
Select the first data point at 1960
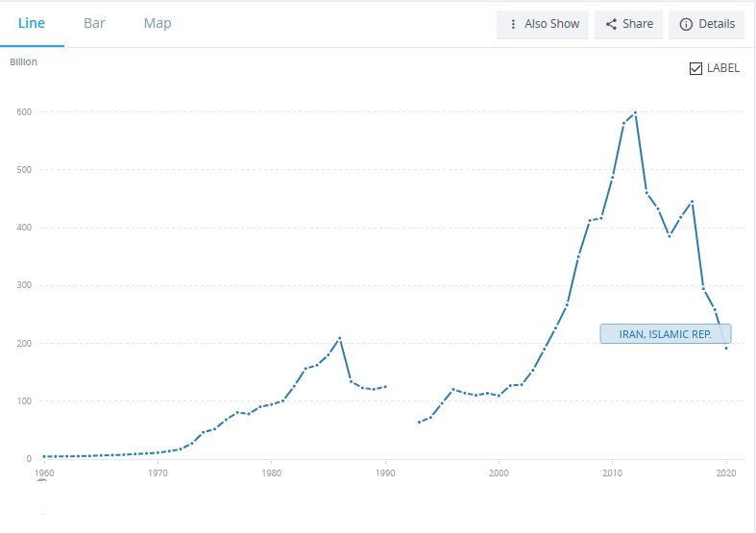[44, 456]
